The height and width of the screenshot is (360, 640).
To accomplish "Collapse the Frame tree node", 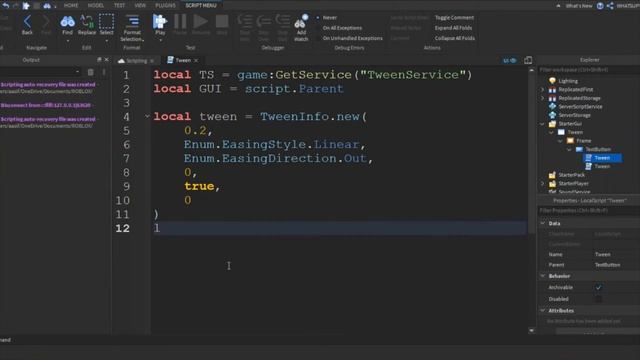I will tap(560, 141).
